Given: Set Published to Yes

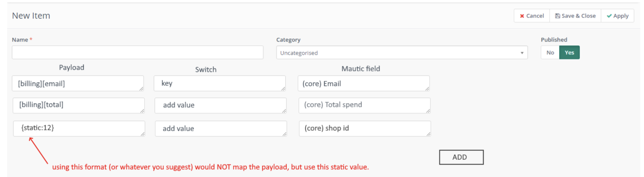Looking at the screenshot, I should click(x=569, y=52).
